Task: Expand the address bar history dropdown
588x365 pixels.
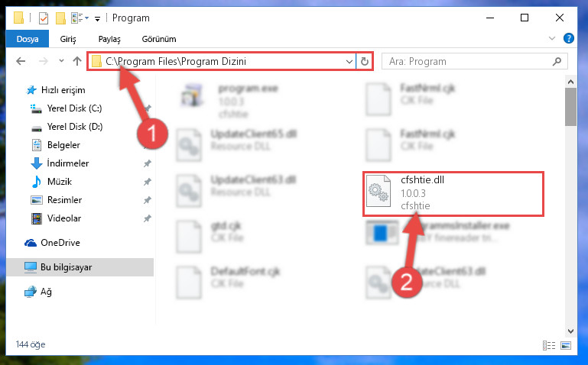Action: tap(349, 61)
